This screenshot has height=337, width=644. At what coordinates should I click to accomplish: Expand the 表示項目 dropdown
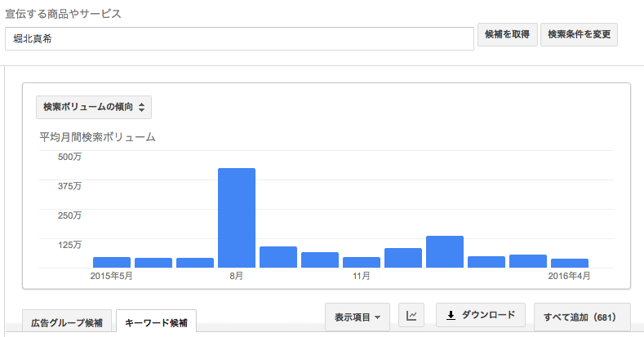tap(358, 317)
